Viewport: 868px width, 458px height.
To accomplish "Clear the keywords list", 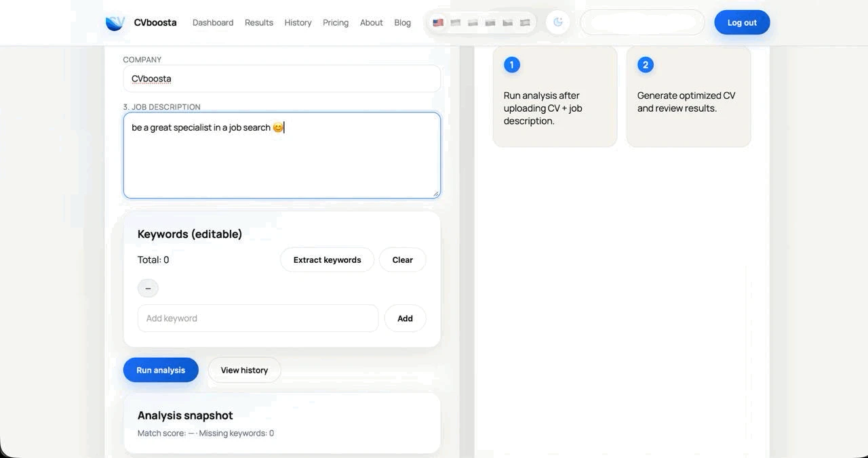I will (x=402, y=259).
